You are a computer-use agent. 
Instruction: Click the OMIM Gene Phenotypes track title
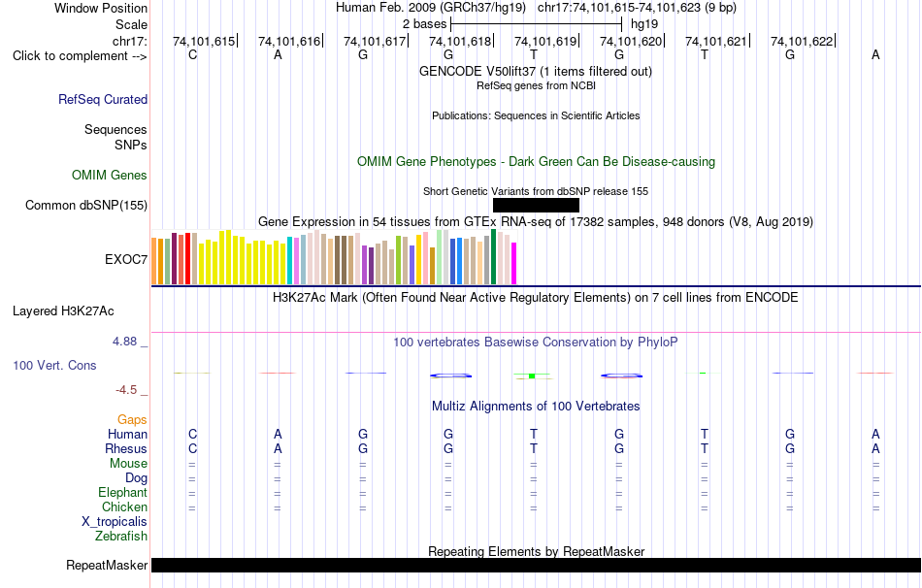pos(536,162)
